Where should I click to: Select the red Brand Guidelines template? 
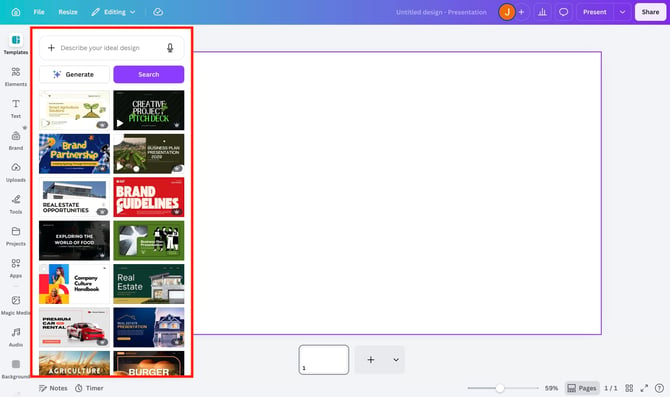149,197
